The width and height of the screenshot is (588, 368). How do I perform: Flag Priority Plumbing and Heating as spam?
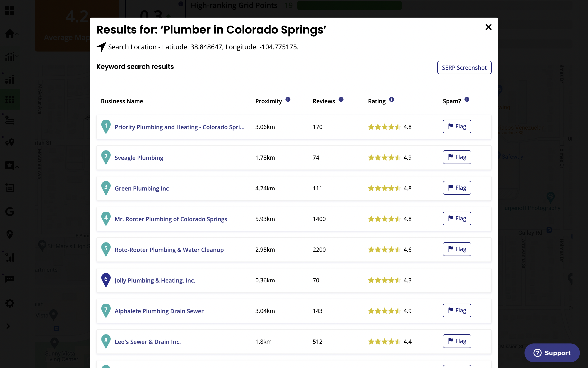(x=457, y=127)
